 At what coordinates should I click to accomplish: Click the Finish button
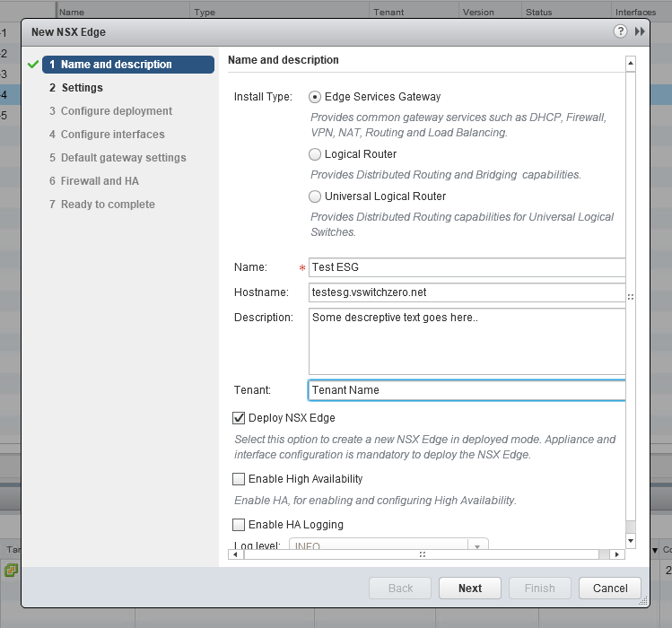pos(539,589)
